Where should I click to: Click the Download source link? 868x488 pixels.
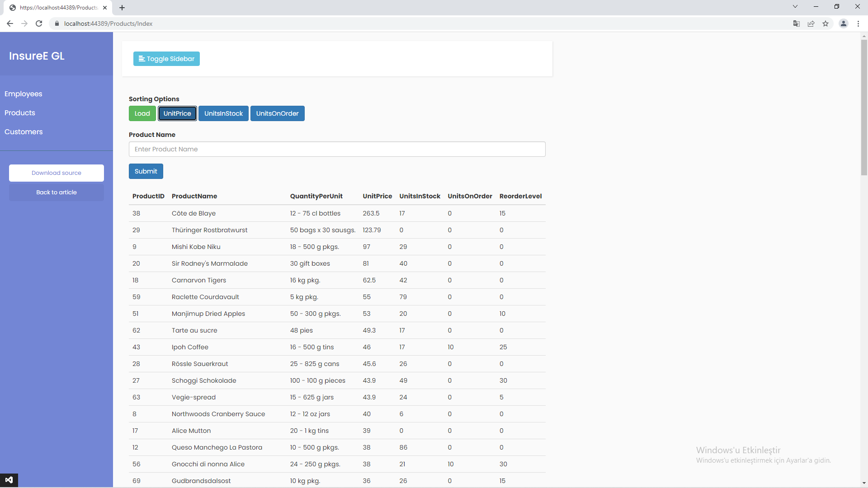[56, 173]
